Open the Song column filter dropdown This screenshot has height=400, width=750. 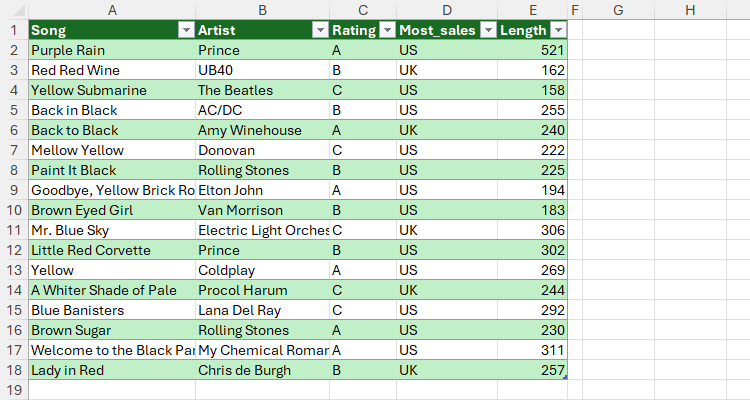click(x=185, y=30)
